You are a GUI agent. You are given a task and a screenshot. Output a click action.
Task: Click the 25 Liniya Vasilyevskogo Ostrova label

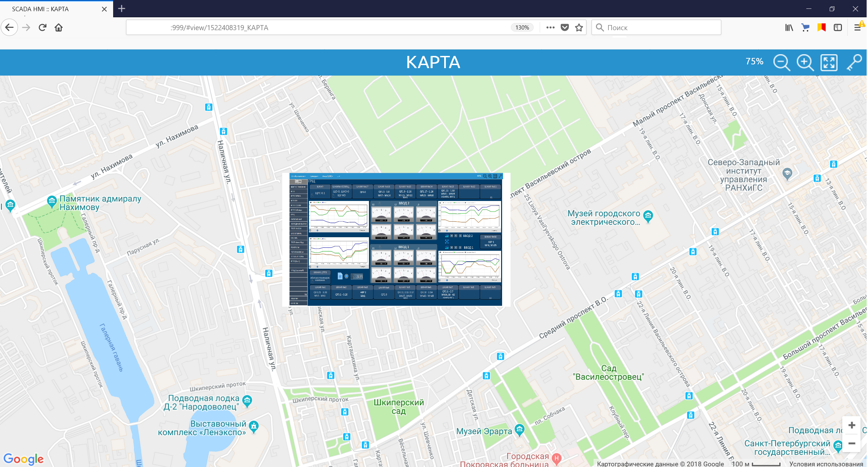tap(547, 232)
